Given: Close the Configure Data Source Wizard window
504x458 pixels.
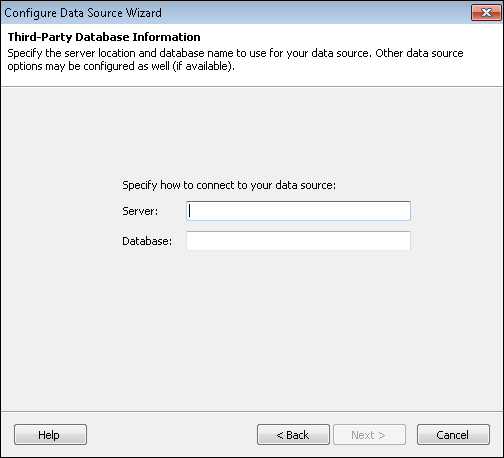Looking at the screenshot, I should click(486, 13).
